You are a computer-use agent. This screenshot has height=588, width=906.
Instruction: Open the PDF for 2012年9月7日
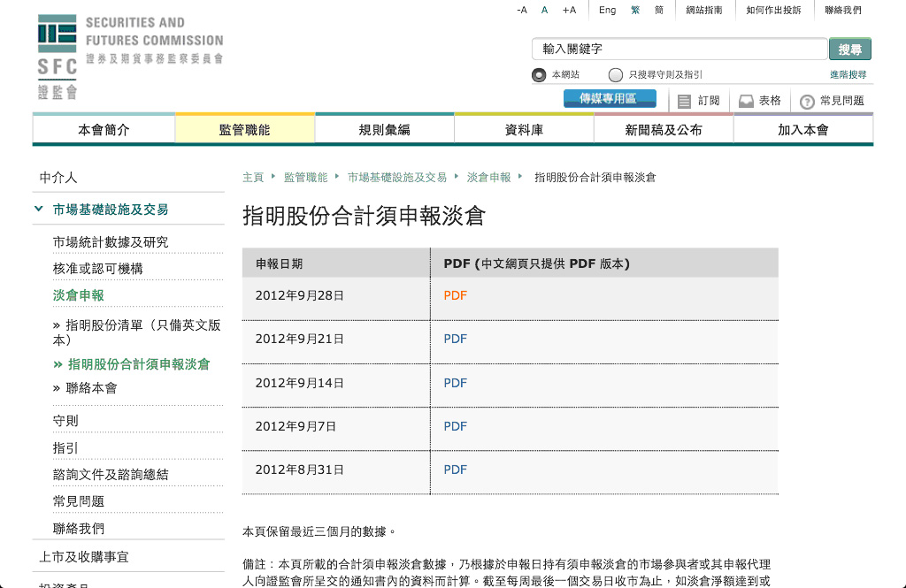pyautogui.click(x=456, y=426)
